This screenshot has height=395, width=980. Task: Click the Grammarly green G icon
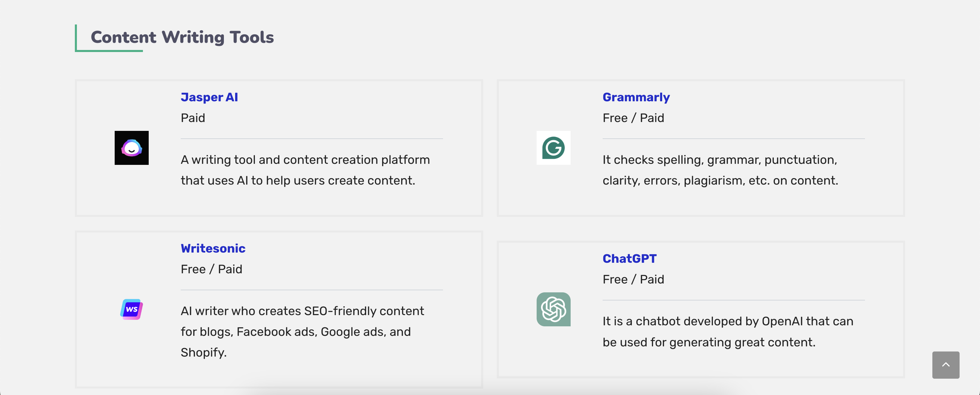[x=553, y=148]
